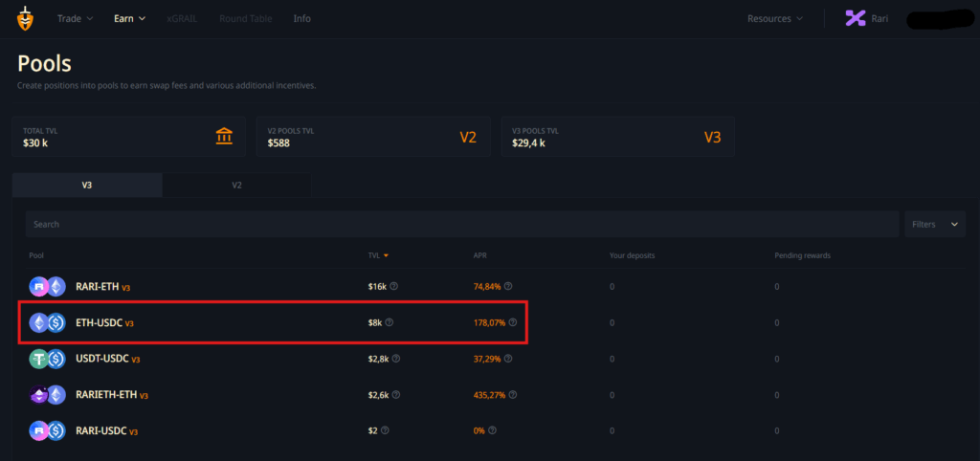
Task: Open the RARIETH-ETH pool
Action: pos(112,395)
